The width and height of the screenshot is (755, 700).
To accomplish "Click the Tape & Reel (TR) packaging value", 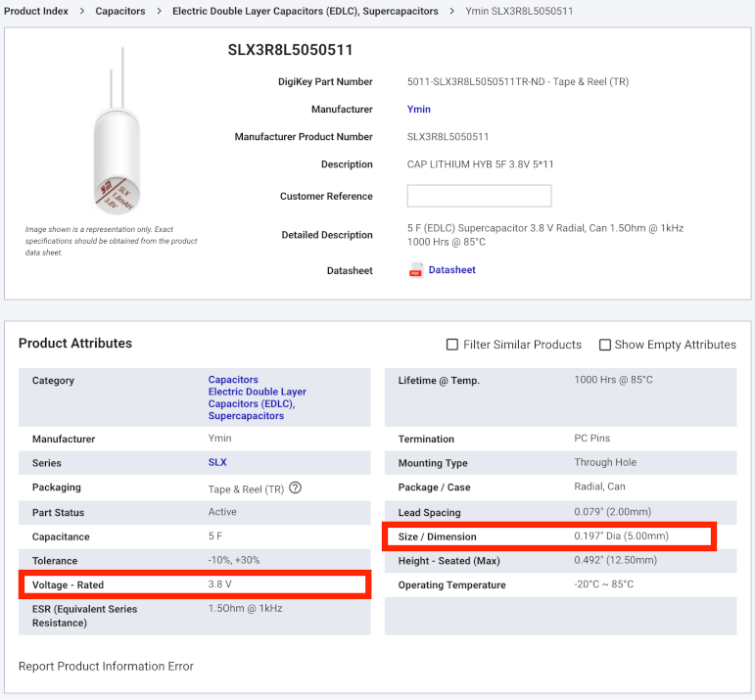I will (x=246, y=490).
